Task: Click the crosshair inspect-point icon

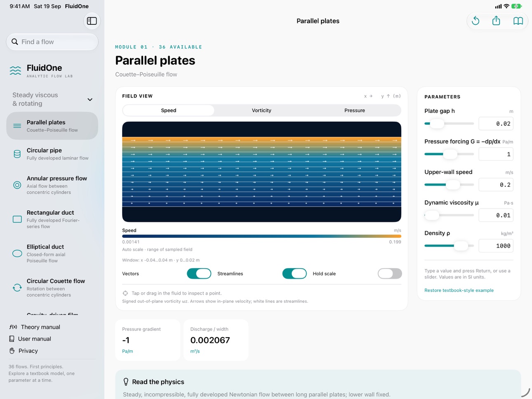Action: (x=125, y=293)
